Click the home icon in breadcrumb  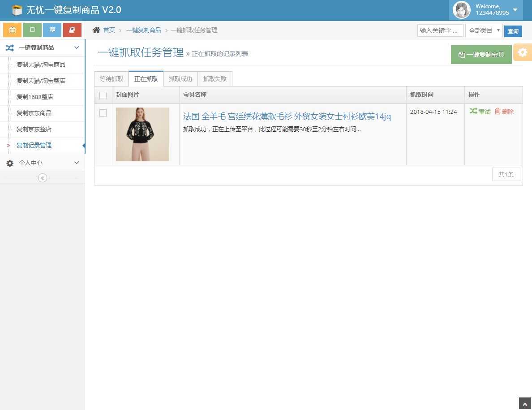point(96,30)
